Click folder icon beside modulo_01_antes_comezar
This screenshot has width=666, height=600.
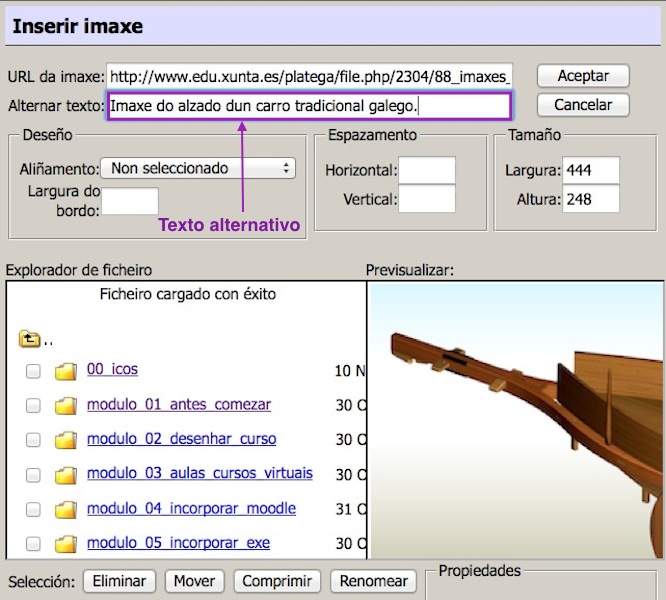(x=66, y=406)
